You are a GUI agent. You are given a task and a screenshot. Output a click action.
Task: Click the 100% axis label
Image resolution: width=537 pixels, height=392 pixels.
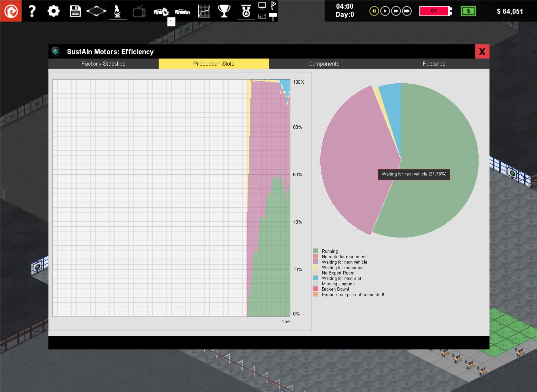(x=299, y=82)
